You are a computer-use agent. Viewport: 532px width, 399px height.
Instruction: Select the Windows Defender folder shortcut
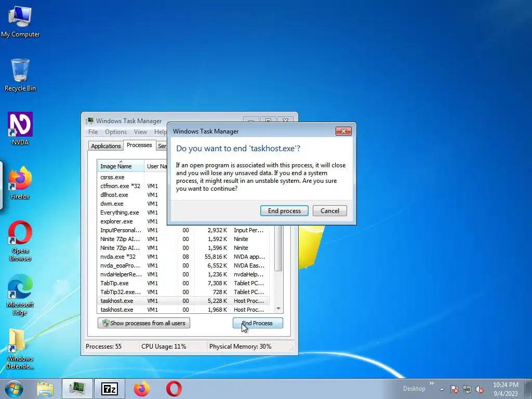(20, 349)
